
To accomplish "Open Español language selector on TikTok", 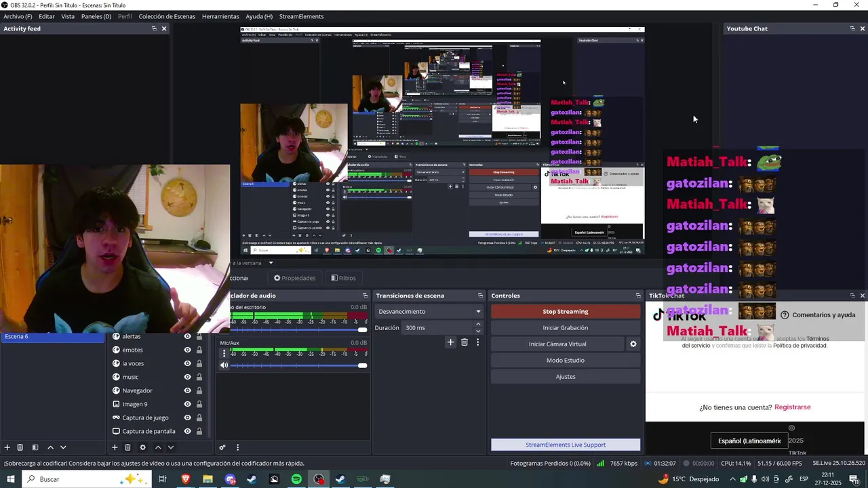I will click(749, 441).
